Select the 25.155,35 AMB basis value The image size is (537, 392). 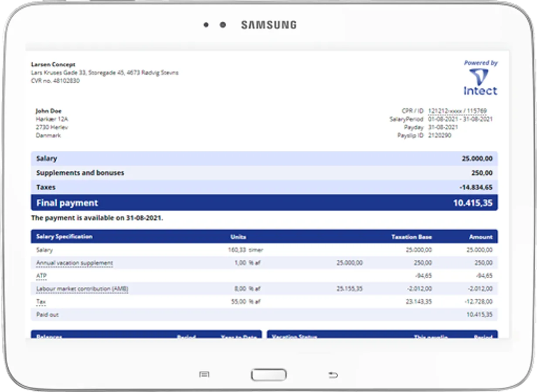349,289
